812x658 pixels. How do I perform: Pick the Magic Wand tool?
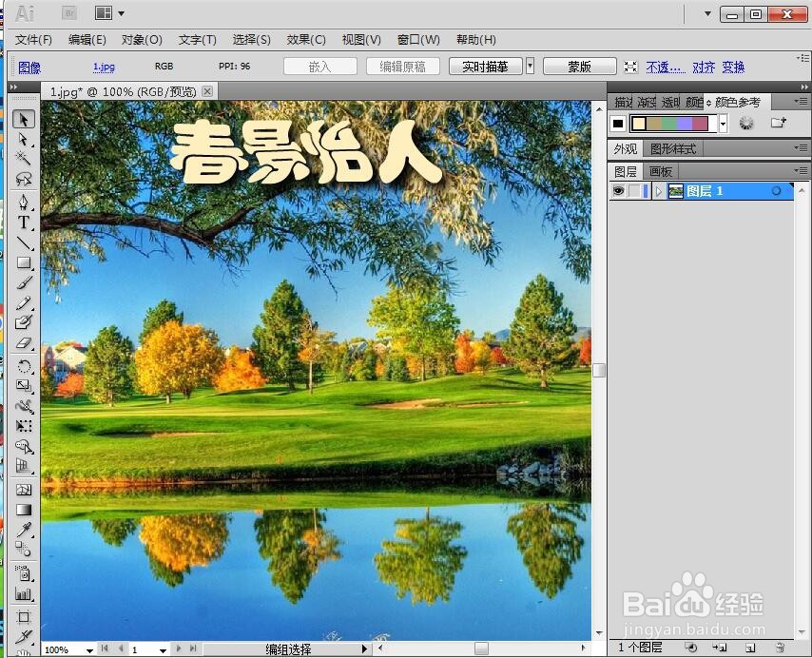[x=24, y=158]
